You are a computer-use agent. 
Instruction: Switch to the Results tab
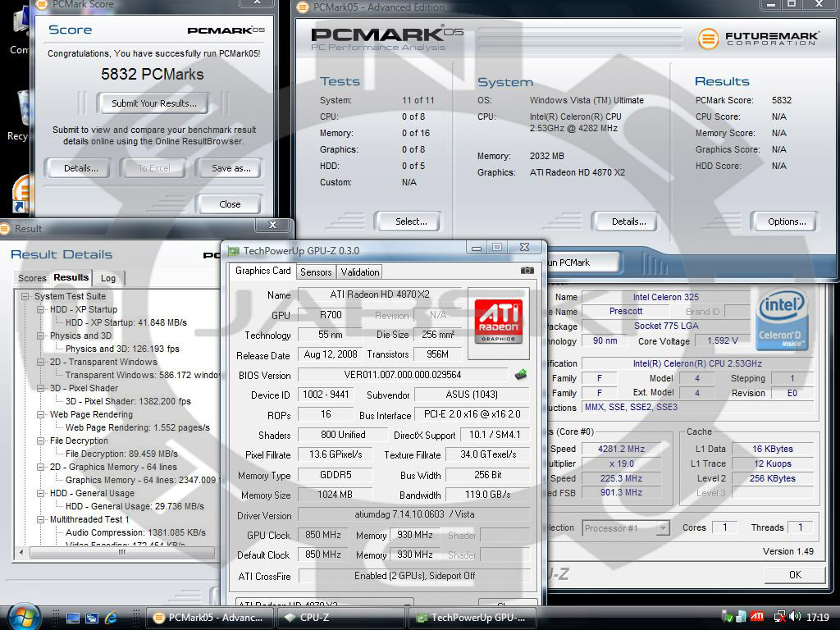71,277
